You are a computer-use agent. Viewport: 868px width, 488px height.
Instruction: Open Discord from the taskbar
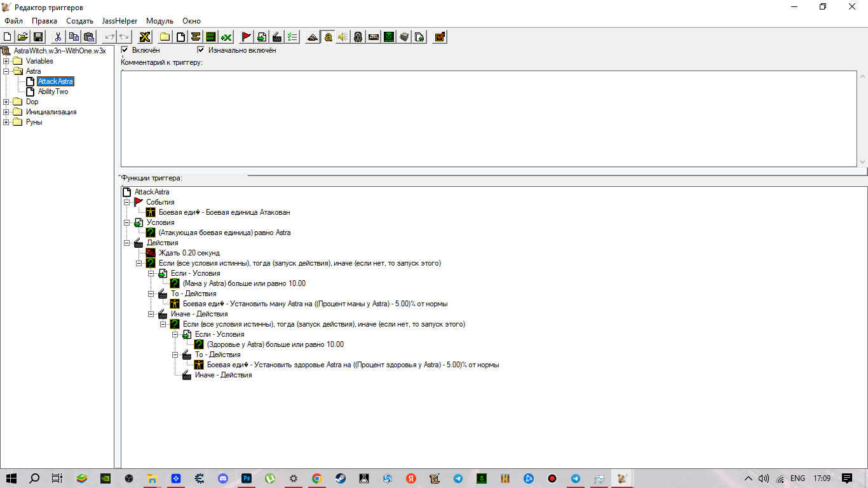pos(223,478)
